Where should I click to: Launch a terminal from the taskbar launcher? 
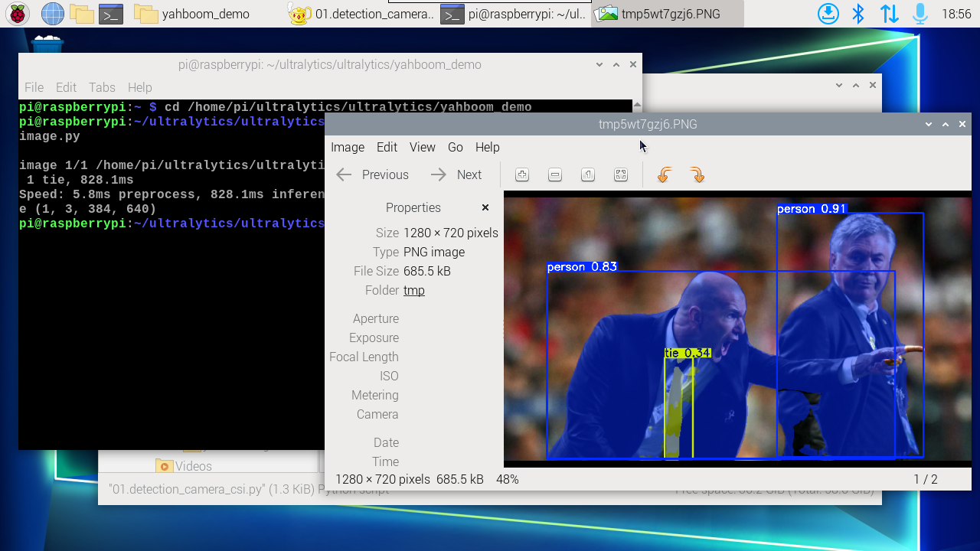click(111, 14)
